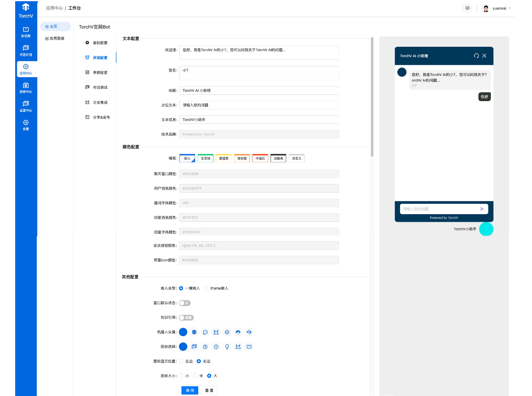The height and width of the screenshot is (396, 532).
Task: Select the 自定义 color template
Action: point(297,158)
